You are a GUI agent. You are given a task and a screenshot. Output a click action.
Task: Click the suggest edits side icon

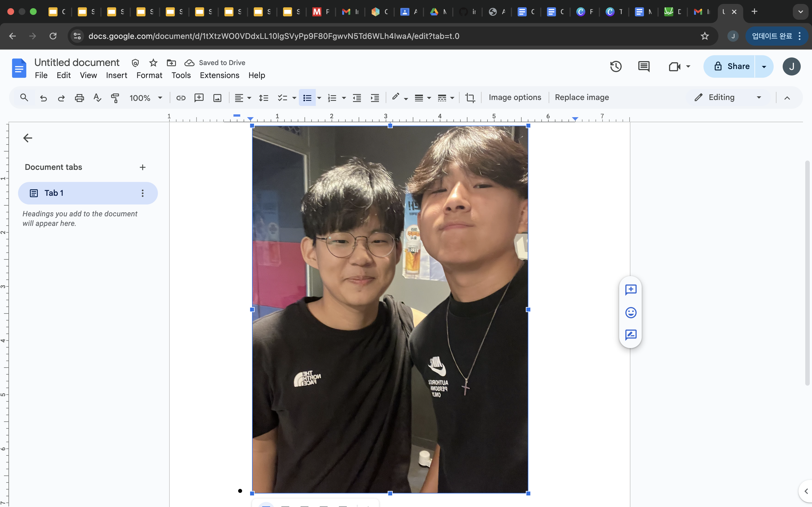(630, 335)
